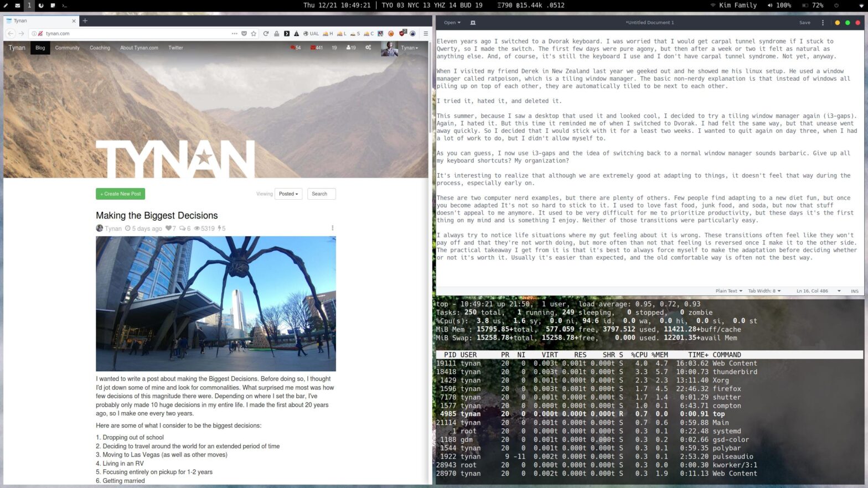Open the Firefox hamburger menu
This screenshot has height=488, width=868.
point(426,34)
